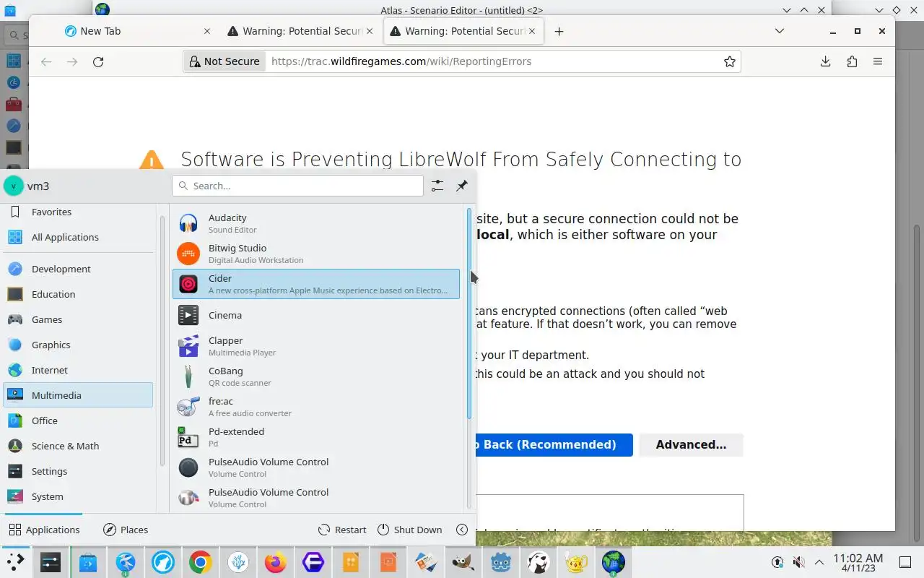924x578 pixels.
Task: Reload the current LibreWolf page
Action: click(x=98, y=61)
